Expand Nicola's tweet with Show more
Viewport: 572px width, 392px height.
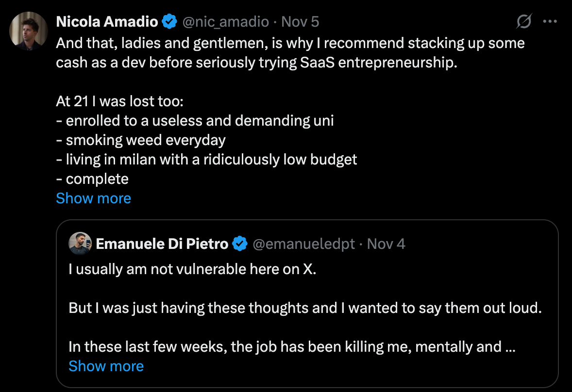click(x=93, y=198)
